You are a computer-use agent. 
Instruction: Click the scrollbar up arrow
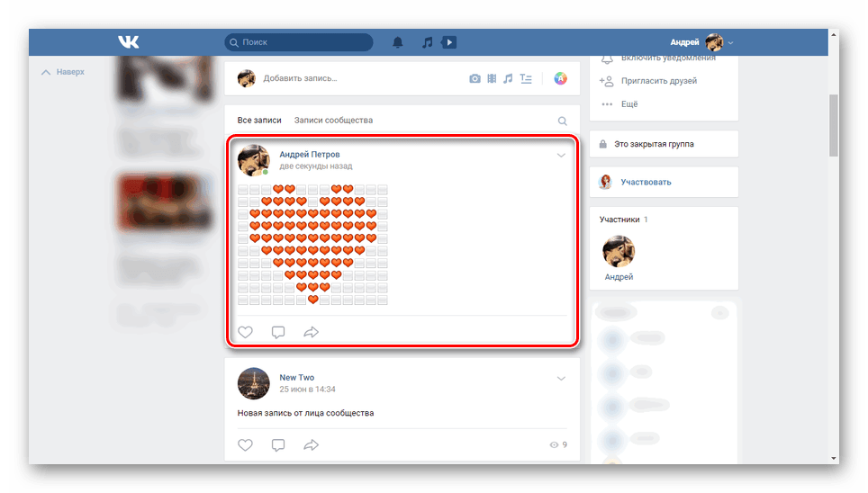pos(834,35)
